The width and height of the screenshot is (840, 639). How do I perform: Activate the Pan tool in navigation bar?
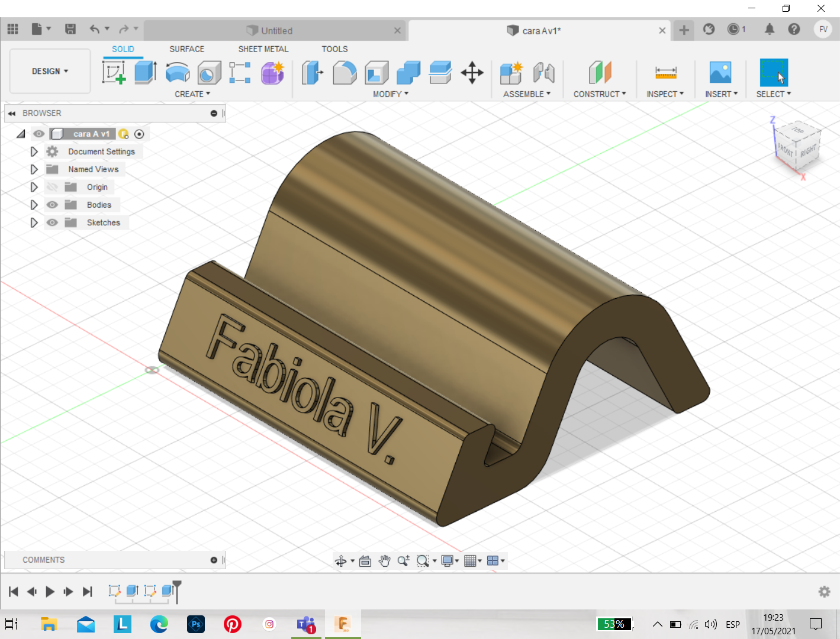(384, 560)
